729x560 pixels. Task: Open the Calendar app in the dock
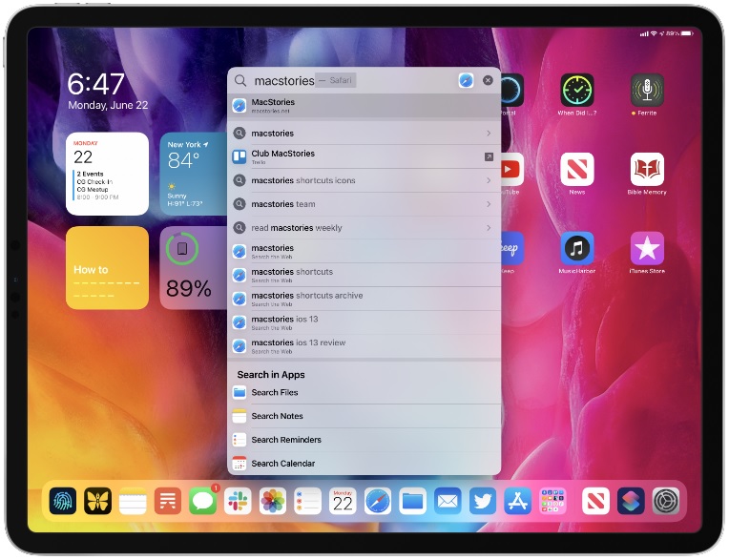click(x=343, y=501)
